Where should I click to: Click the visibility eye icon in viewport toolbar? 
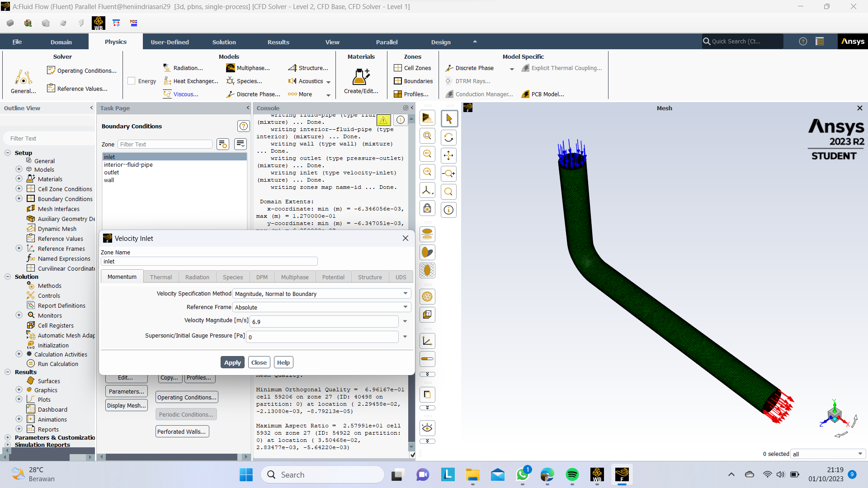[x=427, y=428]
